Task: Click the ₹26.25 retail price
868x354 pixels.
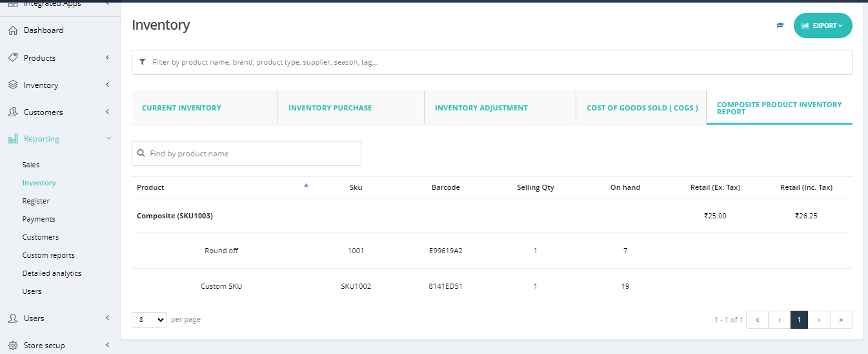Action: (x=806, y=216)
